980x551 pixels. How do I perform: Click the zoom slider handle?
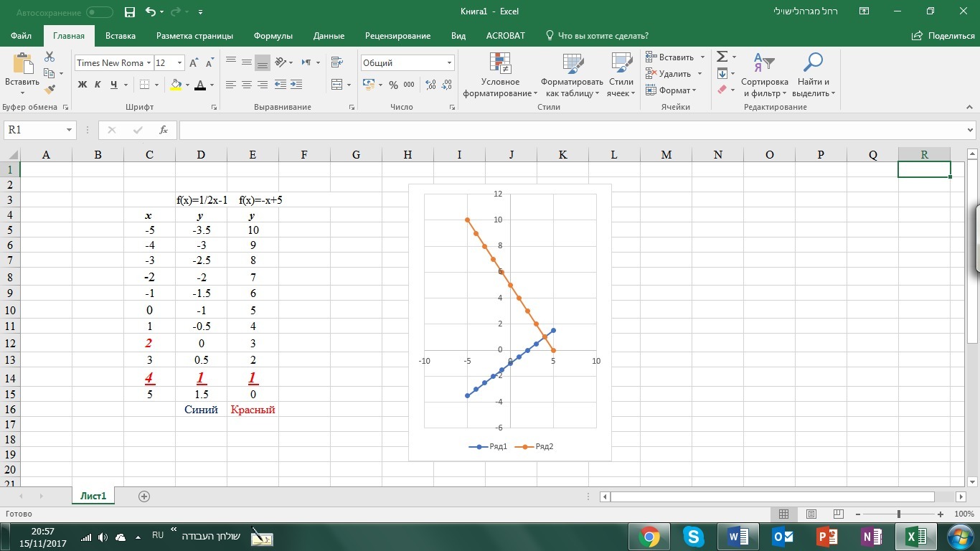(x=899, y=514)
